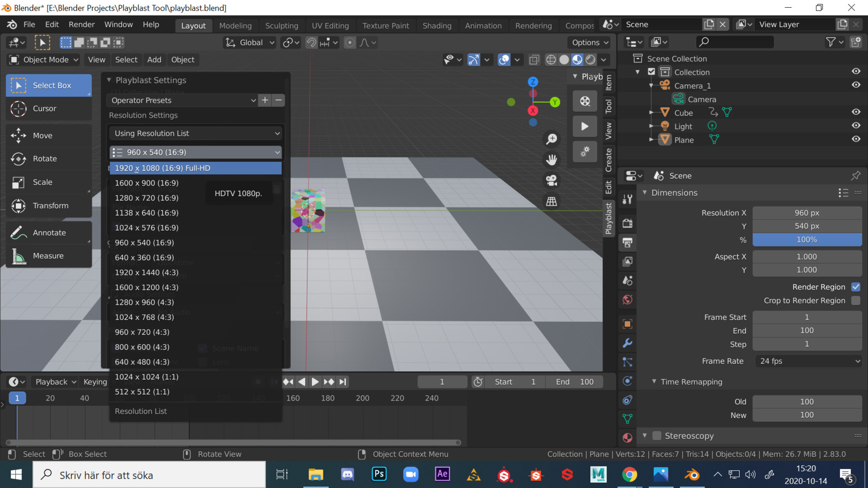
Task: Open the World properties globe icon
Action: point(627,300)
